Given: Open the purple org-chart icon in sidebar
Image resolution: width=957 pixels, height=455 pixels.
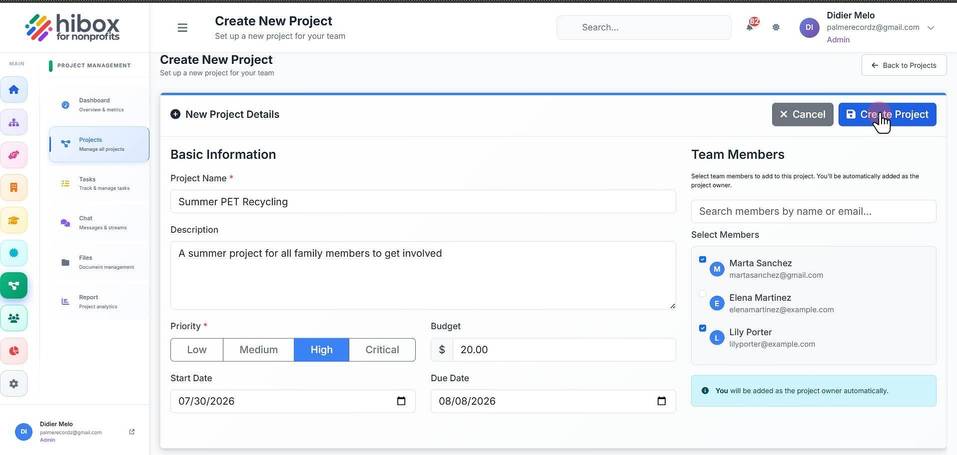Looking at the screenshot, I should click(x=13, y=122).
